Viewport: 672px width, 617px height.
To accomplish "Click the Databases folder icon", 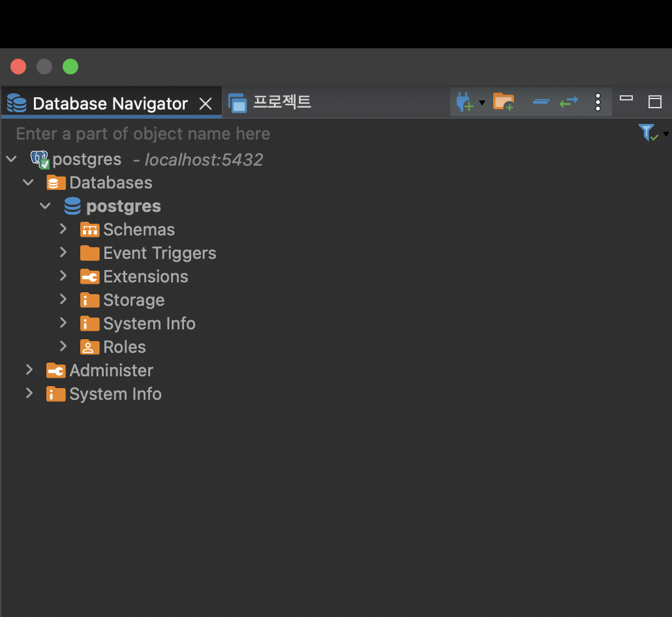I will [x=56, y=183].
